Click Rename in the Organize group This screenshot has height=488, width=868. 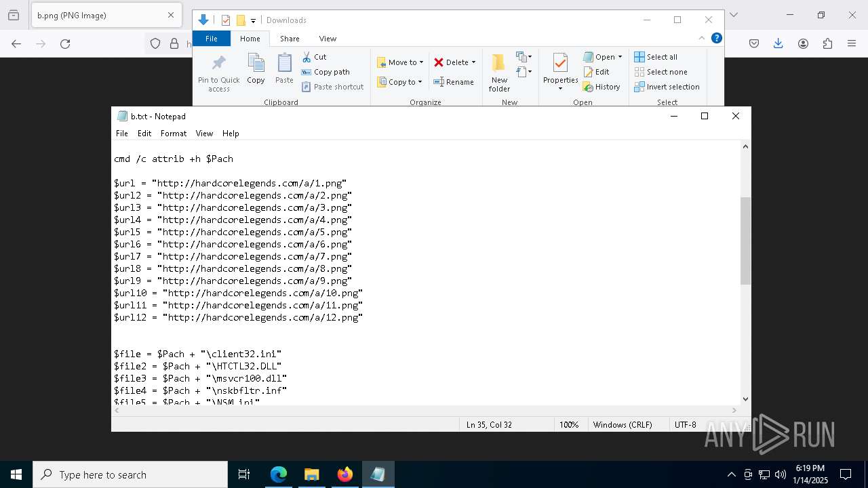coord(454,82)
